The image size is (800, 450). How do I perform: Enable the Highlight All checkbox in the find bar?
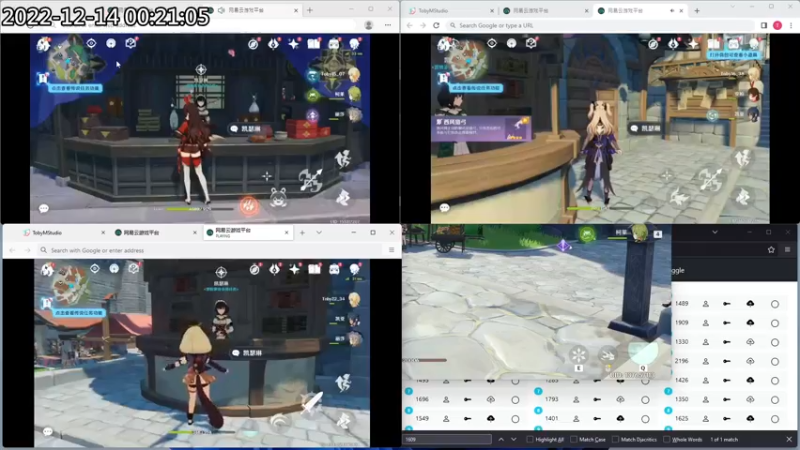click(x=530, y=439)
